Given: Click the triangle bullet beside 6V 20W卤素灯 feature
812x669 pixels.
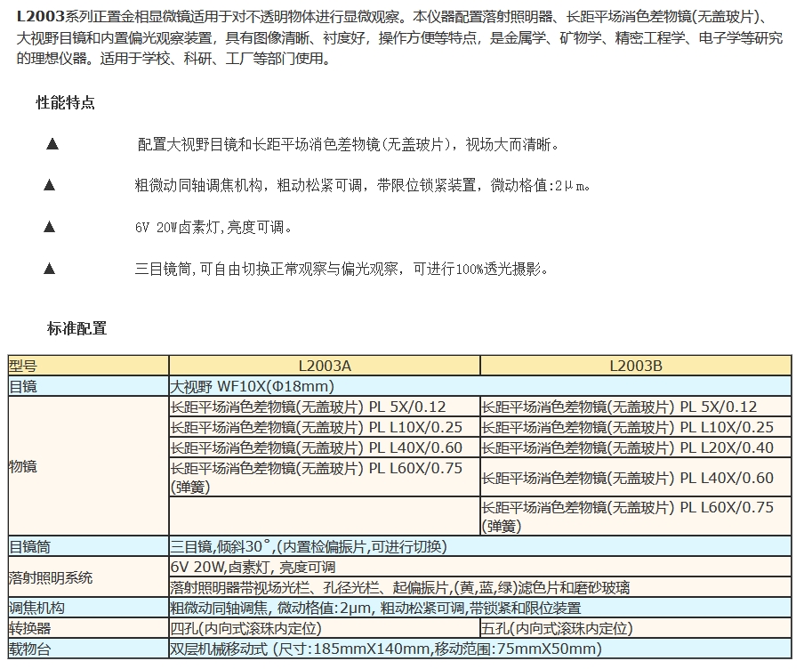Looking at the screenshot, I should pyautogui.click(x=50, y=227).
